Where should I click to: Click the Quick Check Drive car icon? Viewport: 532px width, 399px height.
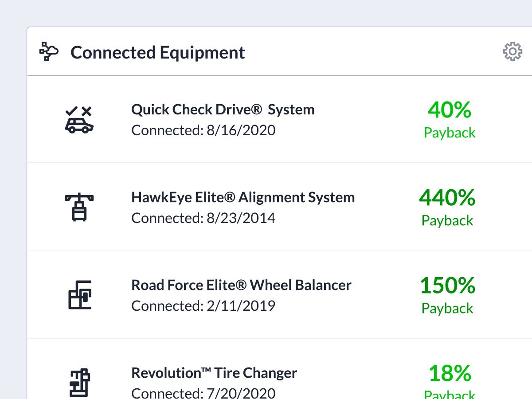[x=79, y=120]
